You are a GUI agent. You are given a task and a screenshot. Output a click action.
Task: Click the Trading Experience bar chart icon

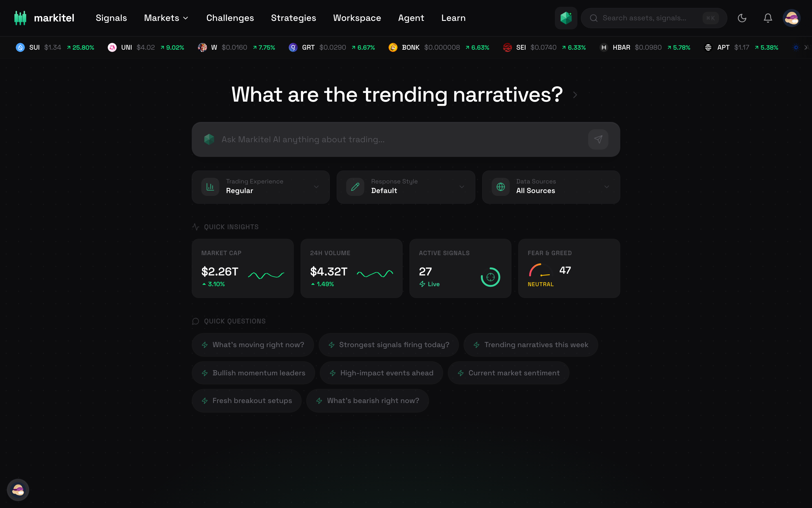(x=210, y=187)
